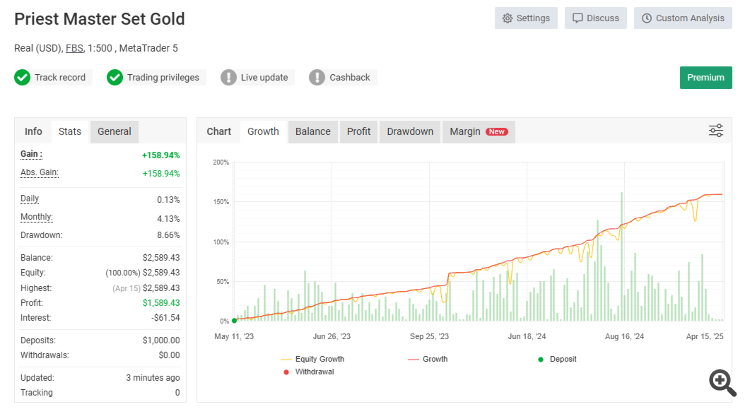Open the Margin chart tab
Image resolution: width=750 pixels, height=409 pixels.
point(478,132)
